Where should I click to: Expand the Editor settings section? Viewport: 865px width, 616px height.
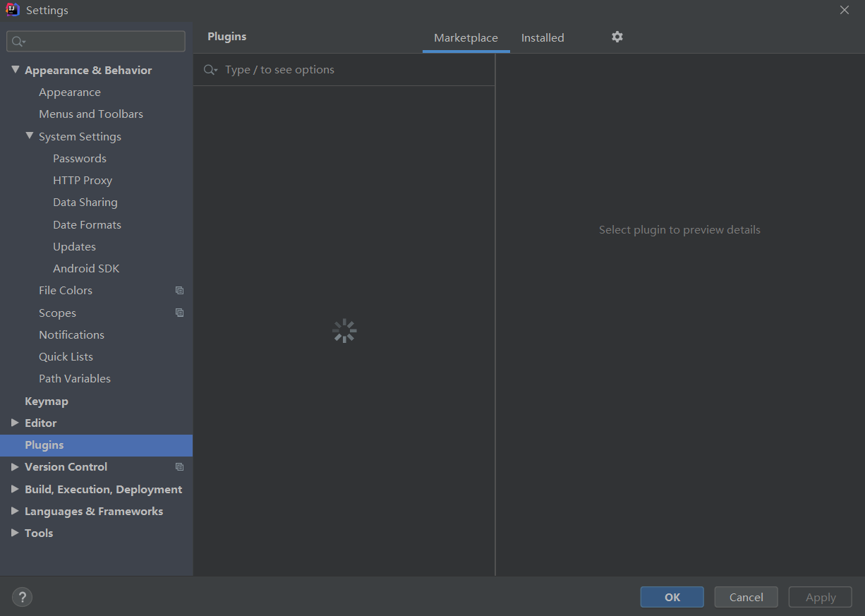pyautogui.click(x=16, y=423)
